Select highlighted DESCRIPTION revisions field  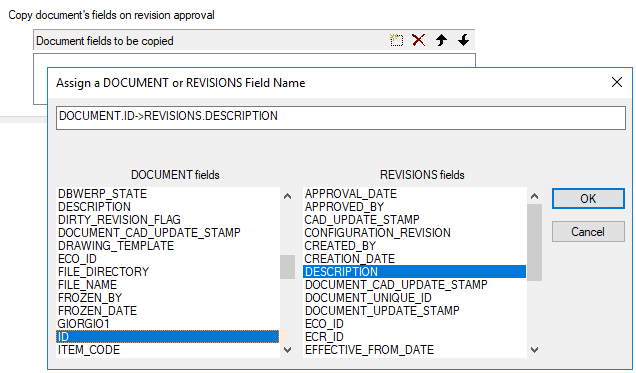(415, 272)
